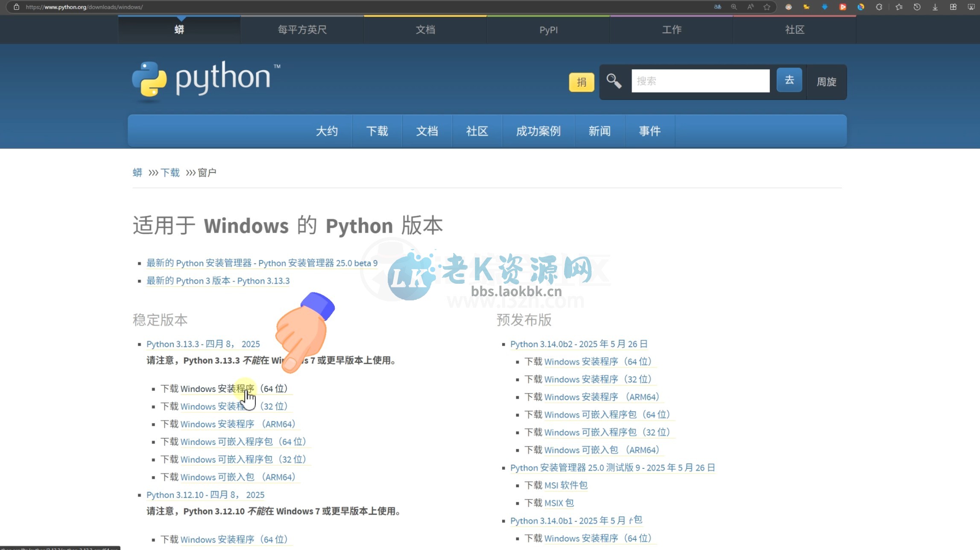Click the screenshot scissors icon
The height and width of the screenshot is (550, 980).
[971, 7]
